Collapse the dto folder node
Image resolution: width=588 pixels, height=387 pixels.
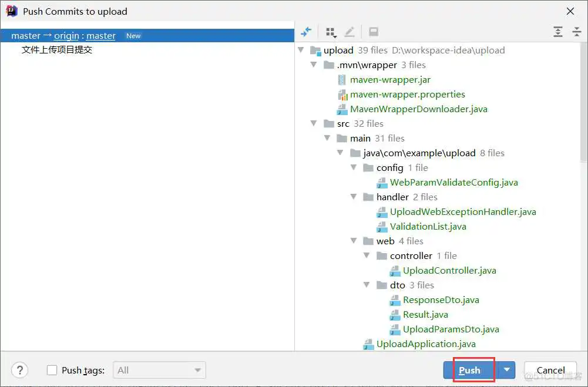click(x=368, y=285)
